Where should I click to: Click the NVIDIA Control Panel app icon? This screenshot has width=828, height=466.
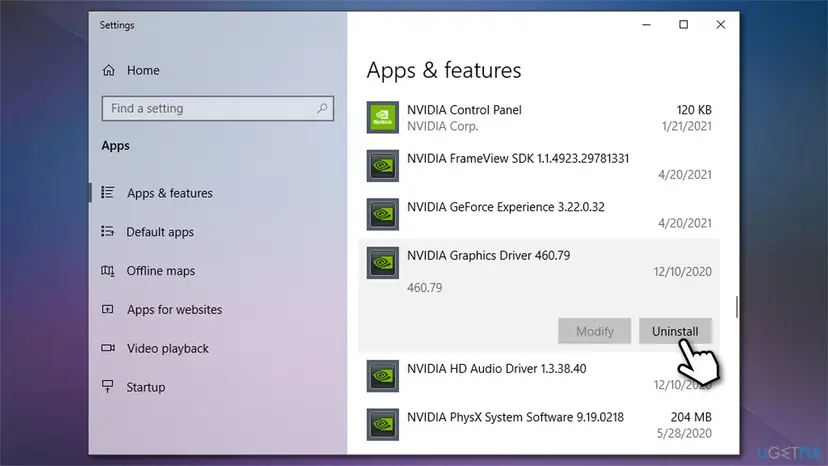pyautogui.click(x=383, y=117)
